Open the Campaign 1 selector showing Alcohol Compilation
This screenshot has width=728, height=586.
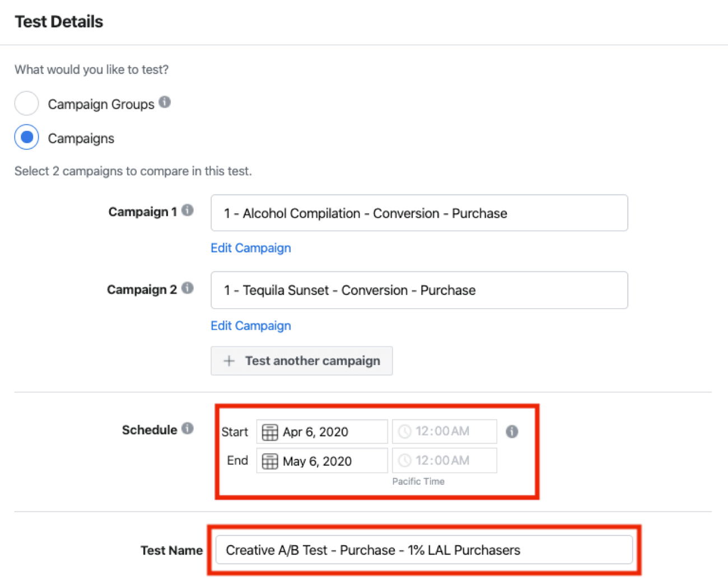coord(419,213)
